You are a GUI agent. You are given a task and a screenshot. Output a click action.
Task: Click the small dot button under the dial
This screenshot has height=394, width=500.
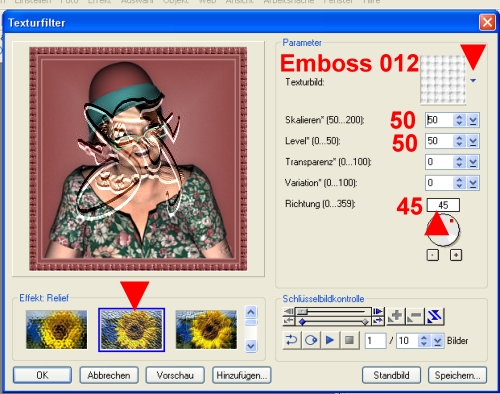pyautogui.click(x=433, y=255)
